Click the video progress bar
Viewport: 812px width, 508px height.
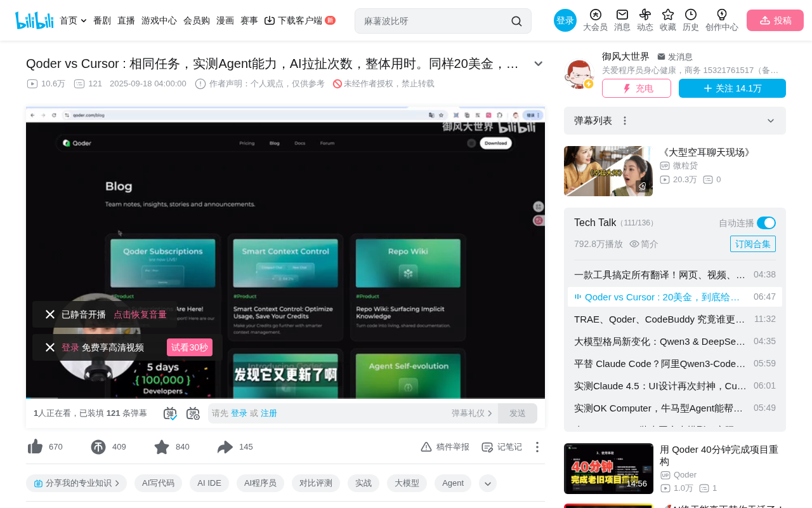tap(285, 398)
